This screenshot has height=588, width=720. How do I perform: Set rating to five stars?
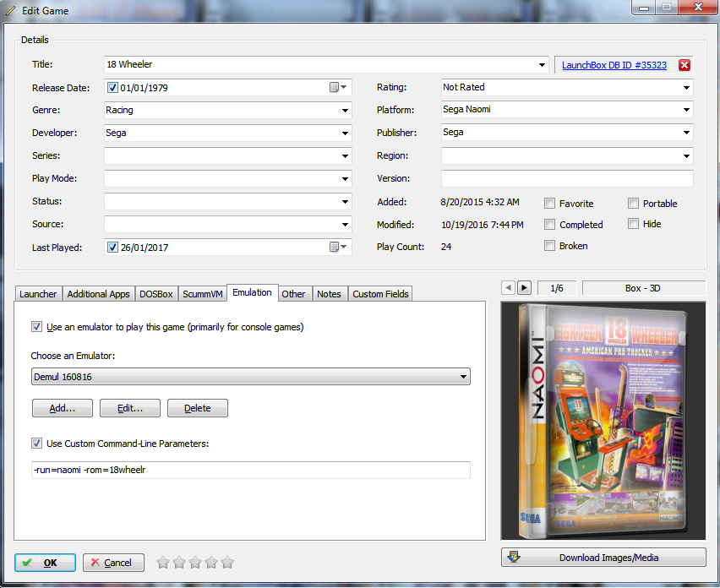pyautogui.click(x=227, y=563)
